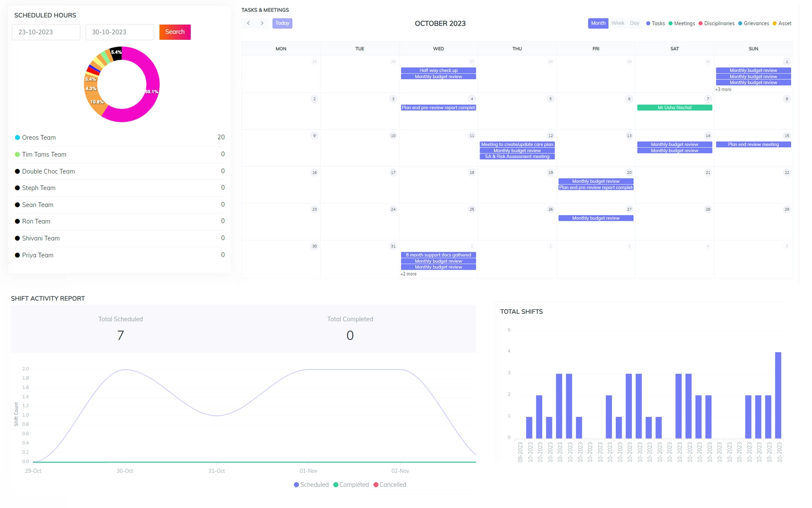Click the Oreos Team value 20
The image size is (812, 508).
(221, 137)
